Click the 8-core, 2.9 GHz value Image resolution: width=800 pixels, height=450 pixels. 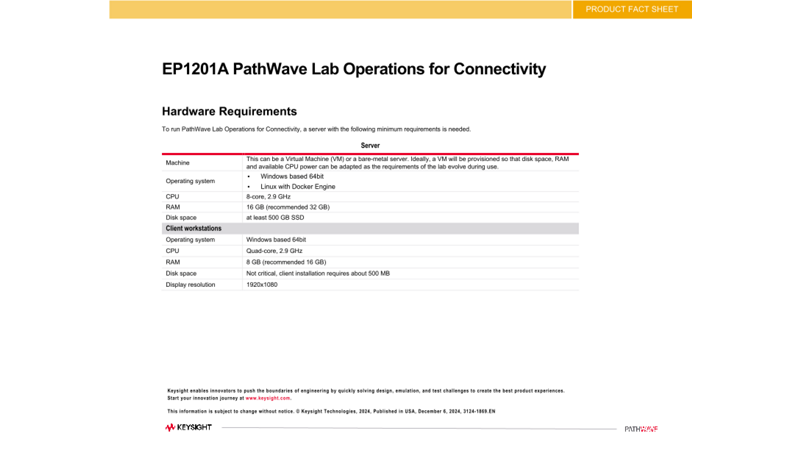pyautogui.click(x=268, y=196)
